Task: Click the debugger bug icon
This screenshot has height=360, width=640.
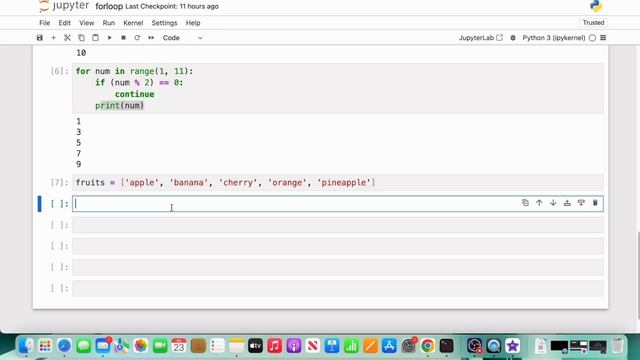Action: pos(513,38)
